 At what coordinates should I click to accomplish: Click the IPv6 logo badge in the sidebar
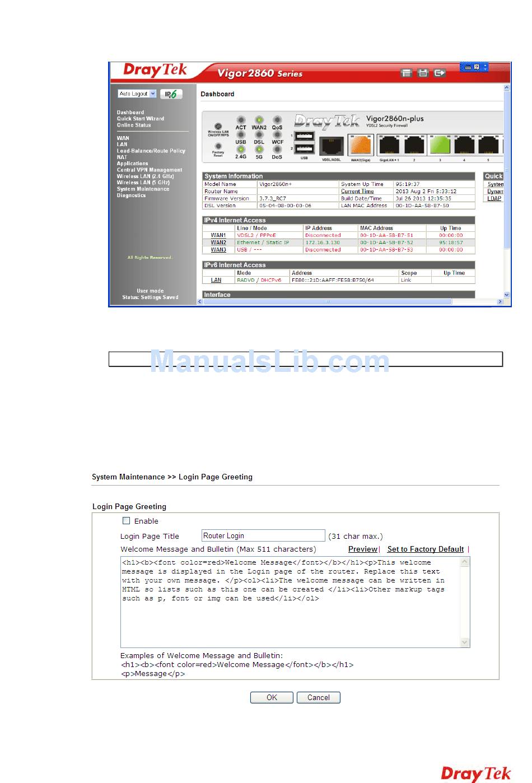pyautogui.click(x=171, y=94)
